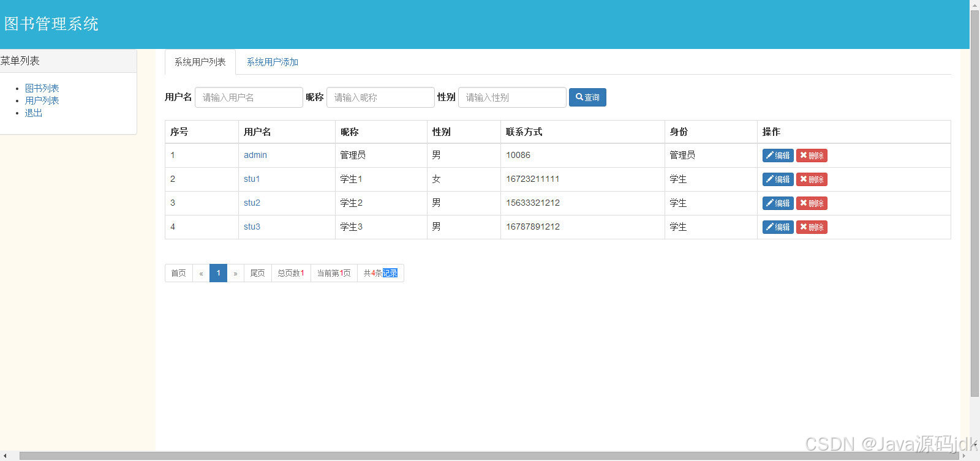Edit the stu2 user entry
The width and height of the screenshot is (980, 461).
(x=778, y=203)
